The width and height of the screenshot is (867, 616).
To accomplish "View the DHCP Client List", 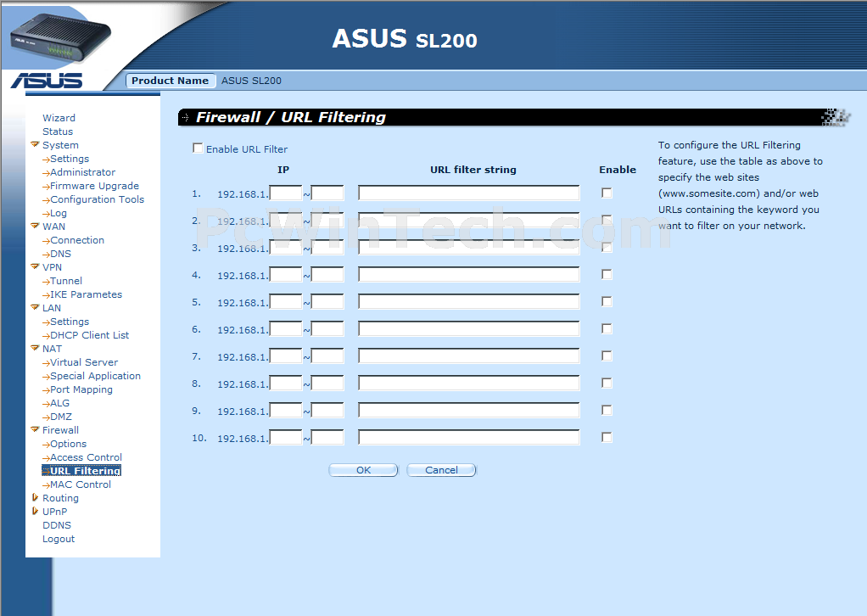I will 89,335.
